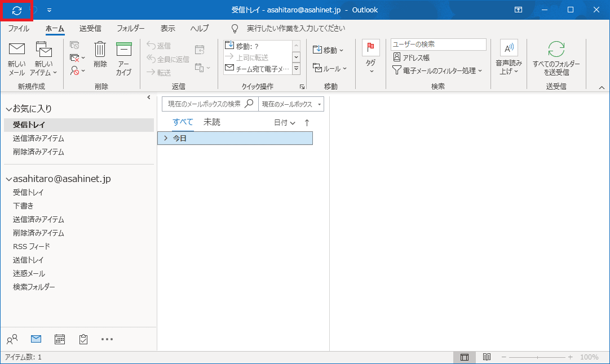The image size is (610, 364).
Task: Click the meeting reply icon
Action: (200, 50)
